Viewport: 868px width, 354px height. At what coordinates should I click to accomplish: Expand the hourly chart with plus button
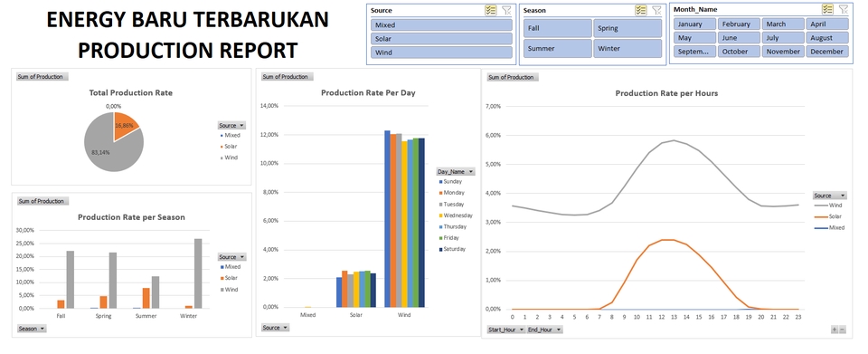point(835,330)
